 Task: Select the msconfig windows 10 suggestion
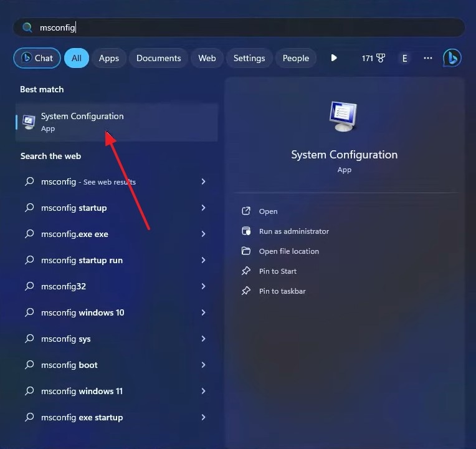click(117, 312)
